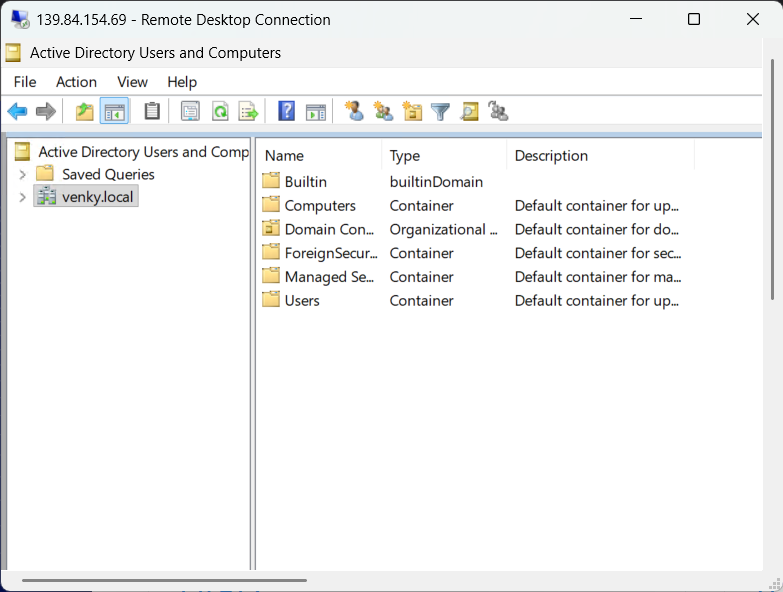Click the green Refresh icon

click(220, 111)
